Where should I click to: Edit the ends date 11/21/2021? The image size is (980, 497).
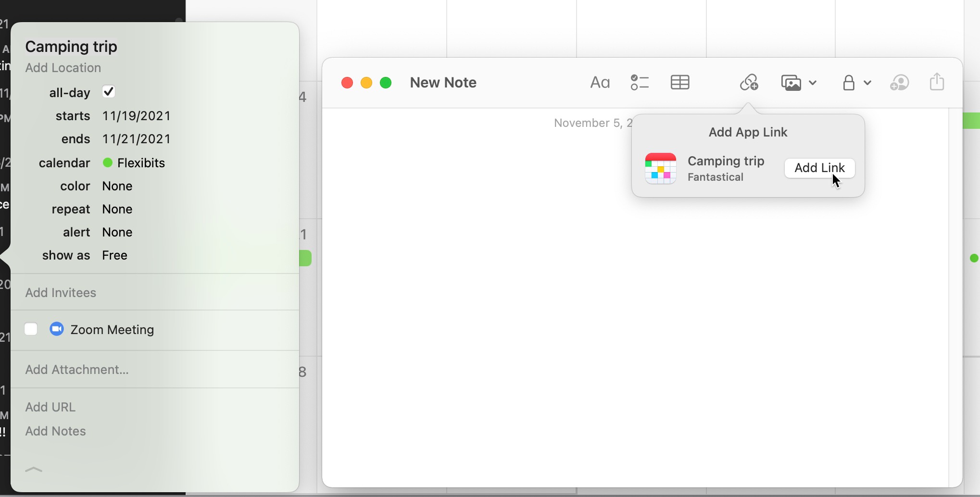[x=137, y=139]
